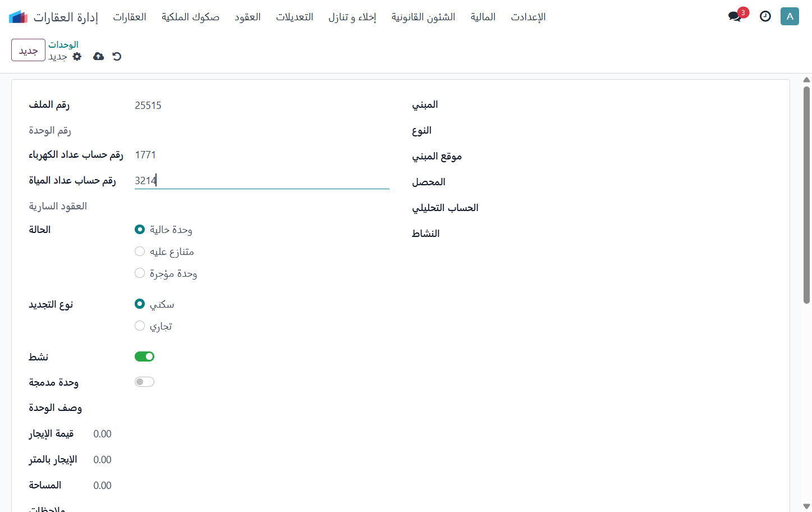Click the قيمة الإيجار value 0.00
This screenshot has width=812, height=512.
pyautogui.click(x=102, y=433)
